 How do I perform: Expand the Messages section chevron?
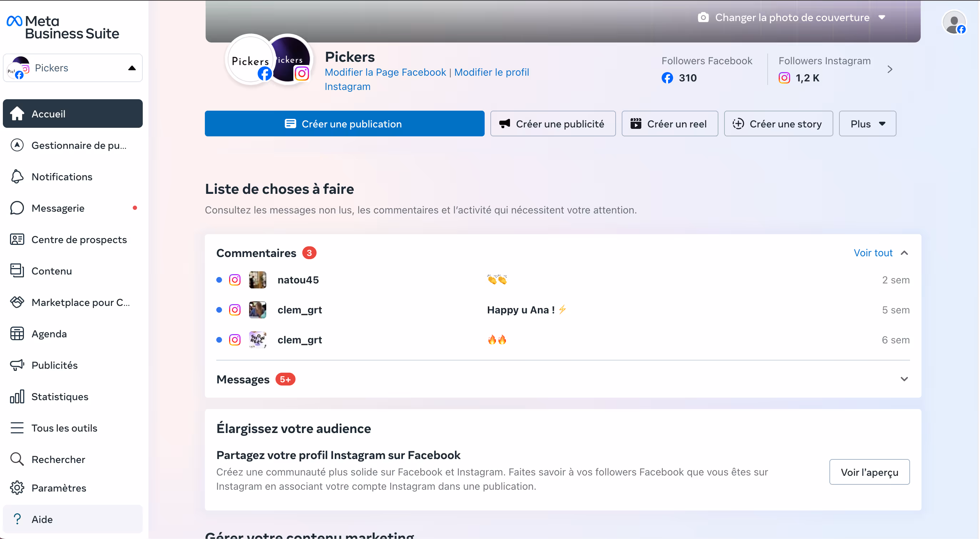(x=904, y=379)
